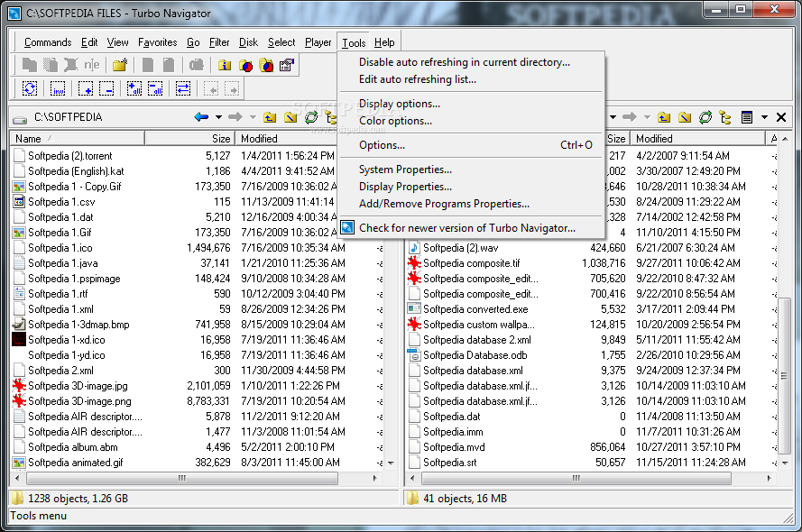Sort right panel by Modified column header
Viewport: 802px width, 532px height.
click(x=696, y=139)
